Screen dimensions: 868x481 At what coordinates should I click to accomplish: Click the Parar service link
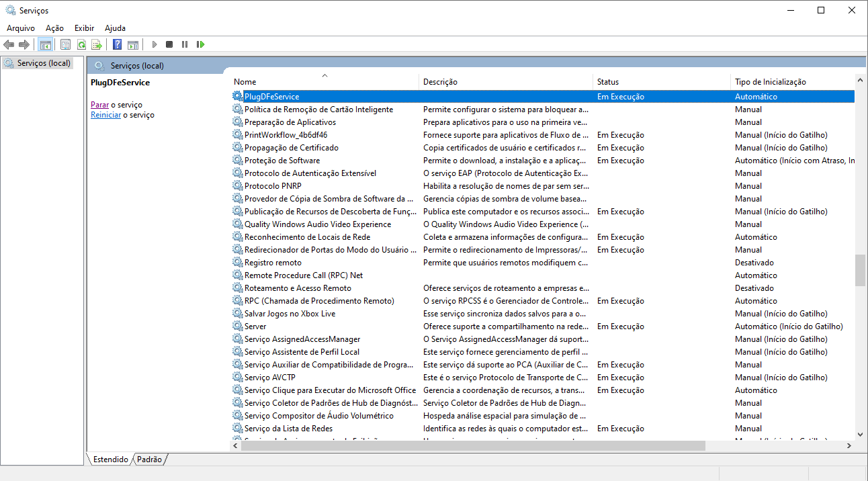tap(99, 105)
